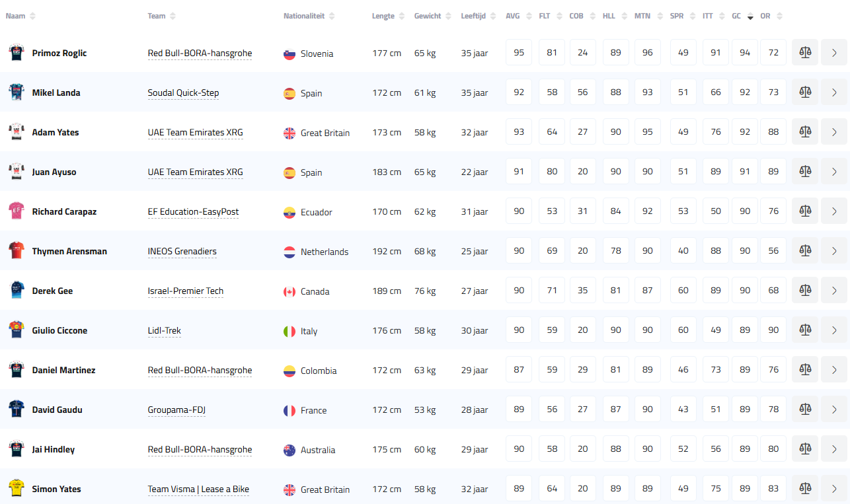Screen dimensions: 850x504
Task: Open the Groupama-FDJ team link
Action: [x=176, y=410]
